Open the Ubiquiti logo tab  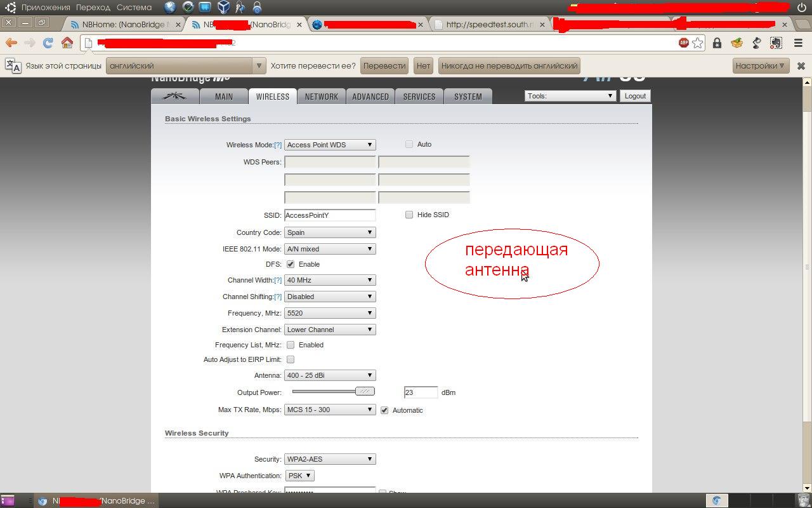click(174, 97)
